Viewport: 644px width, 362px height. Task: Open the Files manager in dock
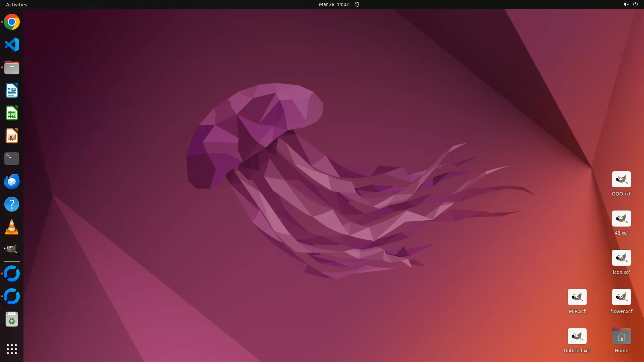[x=12, y=68]
